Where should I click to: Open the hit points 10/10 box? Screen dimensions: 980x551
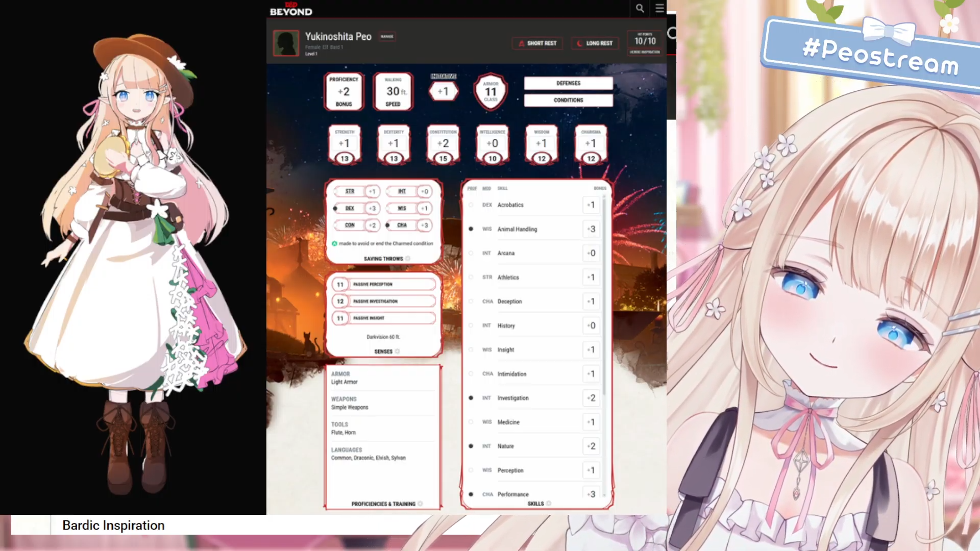[x=645, y=41]
